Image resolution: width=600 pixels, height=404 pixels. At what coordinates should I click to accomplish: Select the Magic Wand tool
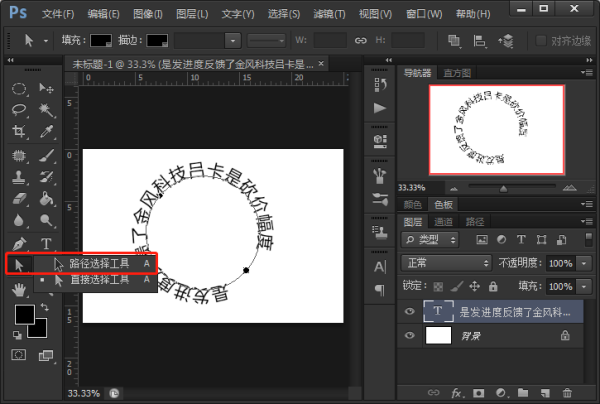(46, 110)
